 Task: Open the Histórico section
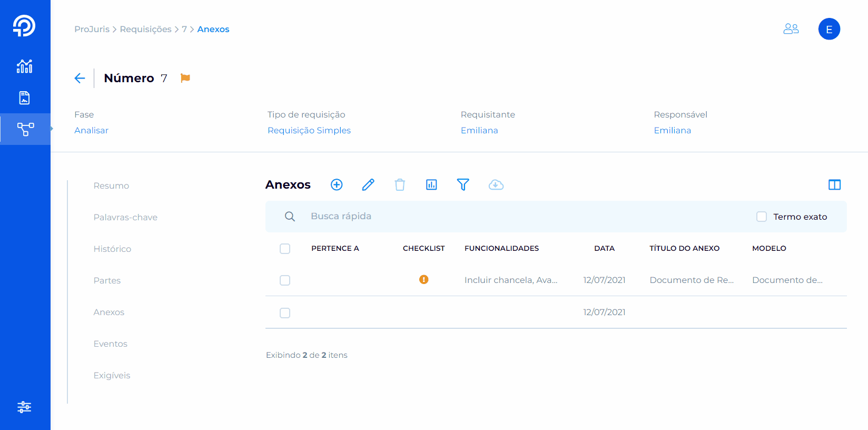[x=112, y=249]
